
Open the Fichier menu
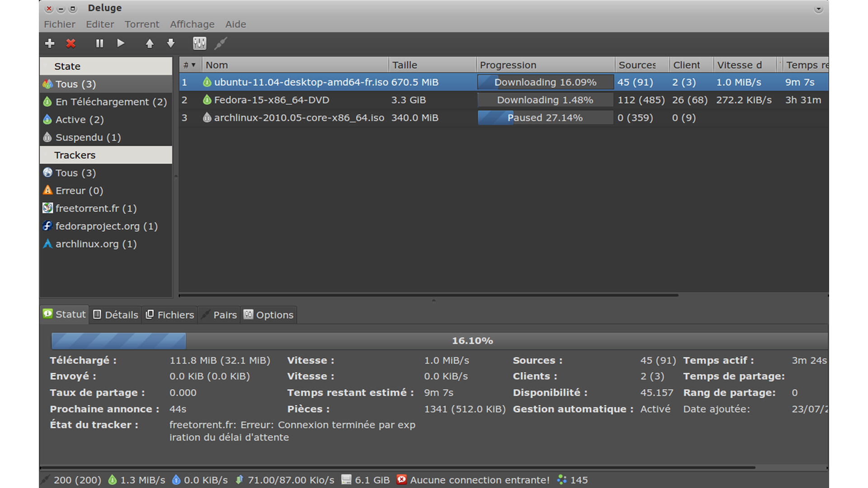tap(60, 24)
